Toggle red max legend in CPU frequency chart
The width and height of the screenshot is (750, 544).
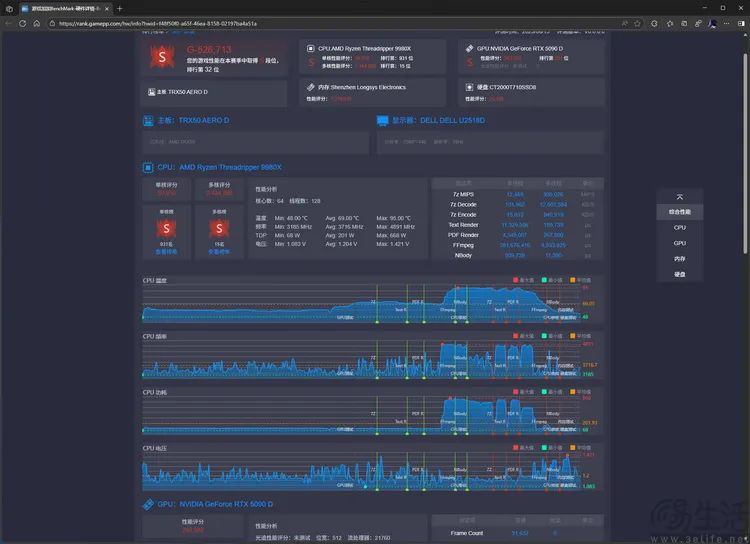pos(523,336)
